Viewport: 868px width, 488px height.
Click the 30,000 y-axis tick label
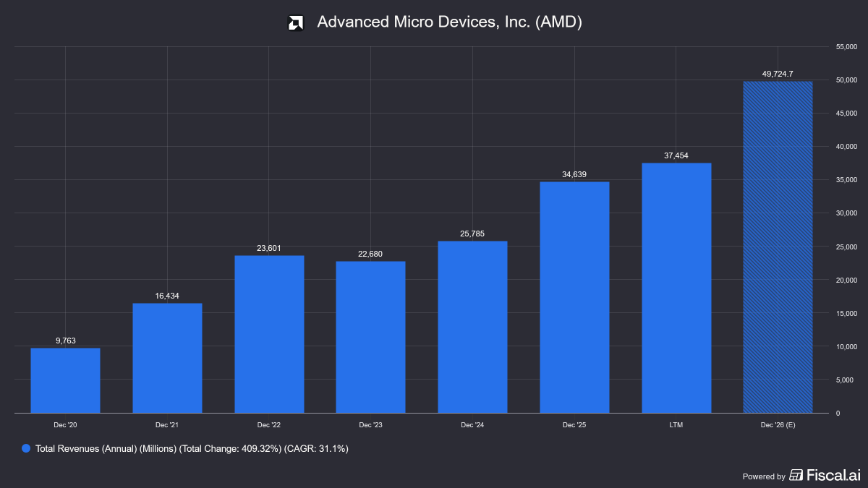pyautogui.click(x=847, y=213)
